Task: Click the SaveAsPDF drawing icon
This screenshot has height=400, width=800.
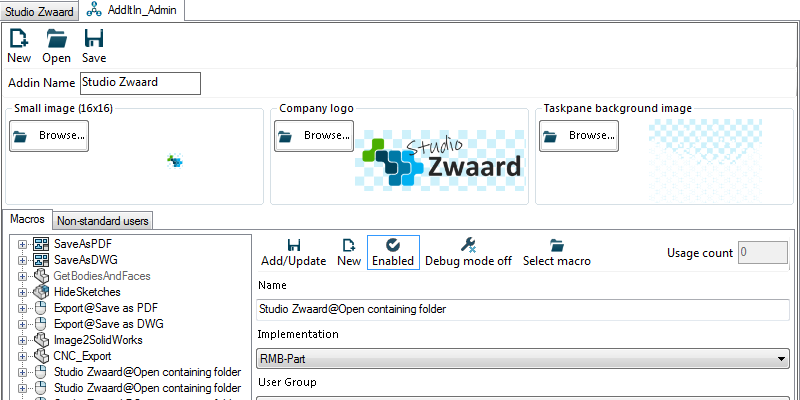Action: (x=41, y=244)
